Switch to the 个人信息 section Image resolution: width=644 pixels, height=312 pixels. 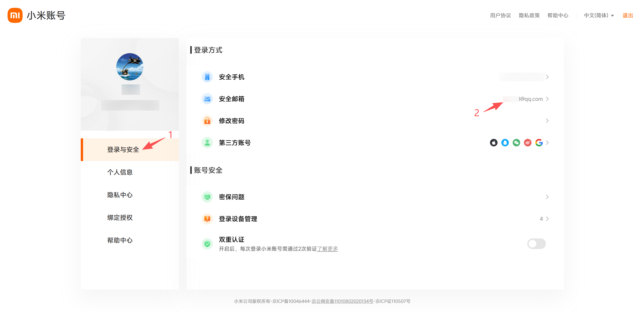pos(120,172)
